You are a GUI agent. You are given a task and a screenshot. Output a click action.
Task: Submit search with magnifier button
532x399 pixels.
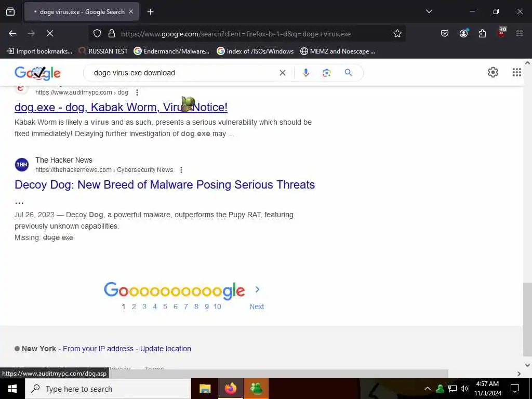(348, 72)
